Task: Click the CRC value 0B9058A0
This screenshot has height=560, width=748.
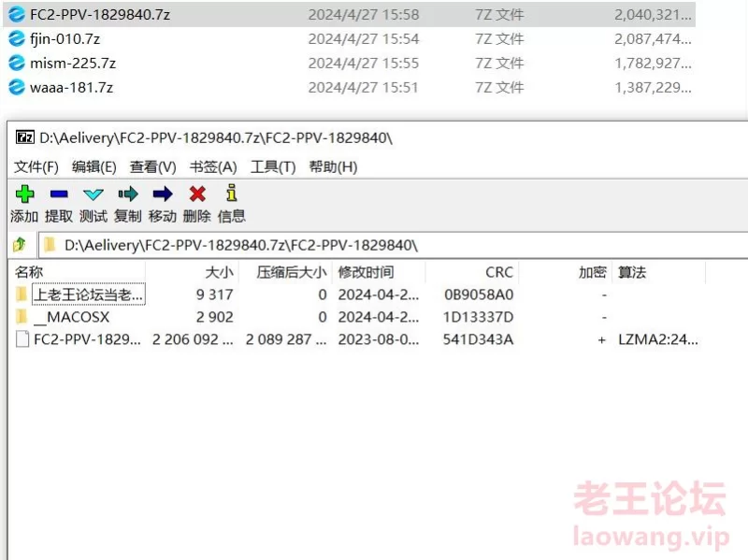Action: coord(479,294)
